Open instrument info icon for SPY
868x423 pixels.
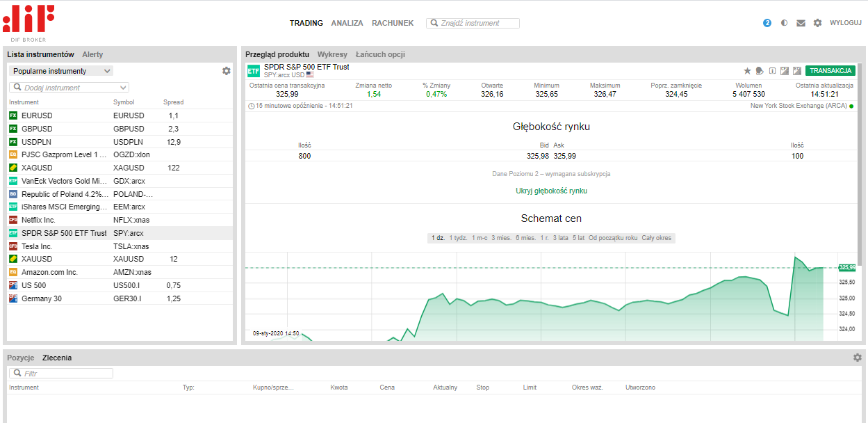(x=772, y=71)
